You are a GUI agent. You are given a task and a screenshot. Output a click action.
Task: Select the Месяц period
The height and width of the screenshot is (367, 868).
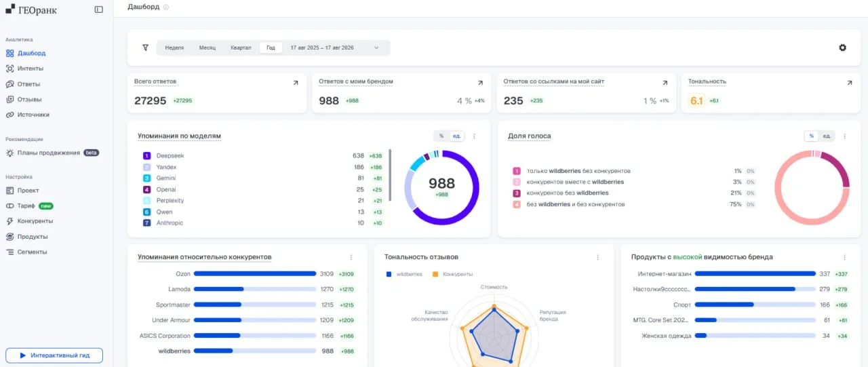tap(208, 48)
